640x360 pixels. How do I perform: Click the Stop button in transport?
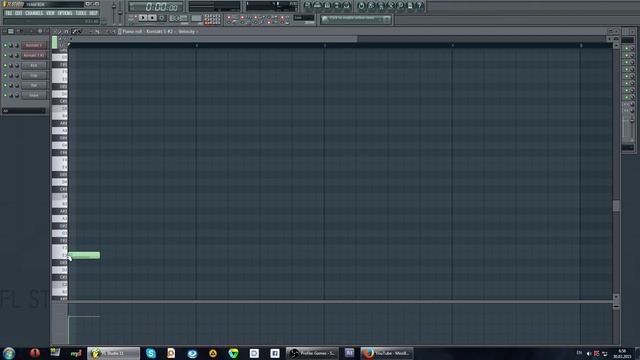pos(152,18)
